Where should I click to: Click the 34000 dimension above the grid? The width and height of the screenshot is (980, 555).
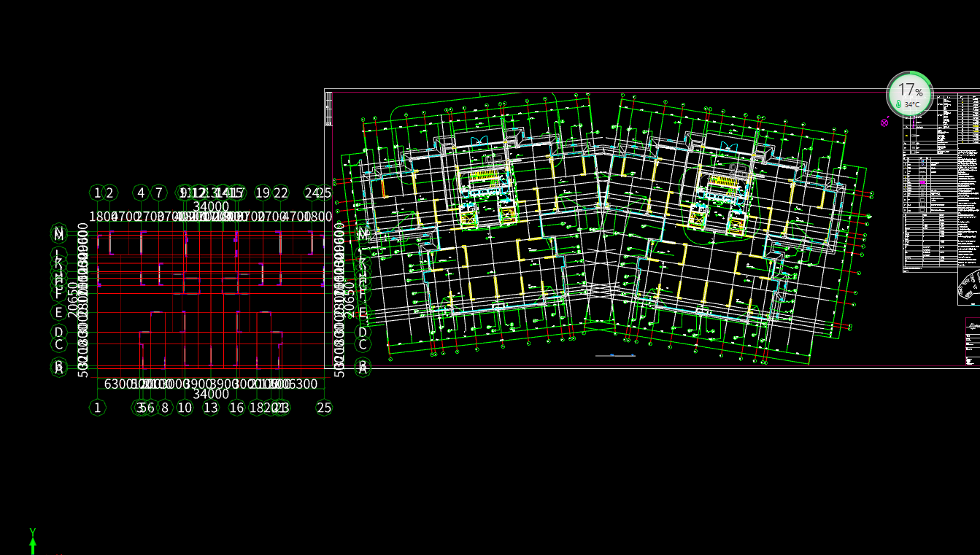click(211, 206)
